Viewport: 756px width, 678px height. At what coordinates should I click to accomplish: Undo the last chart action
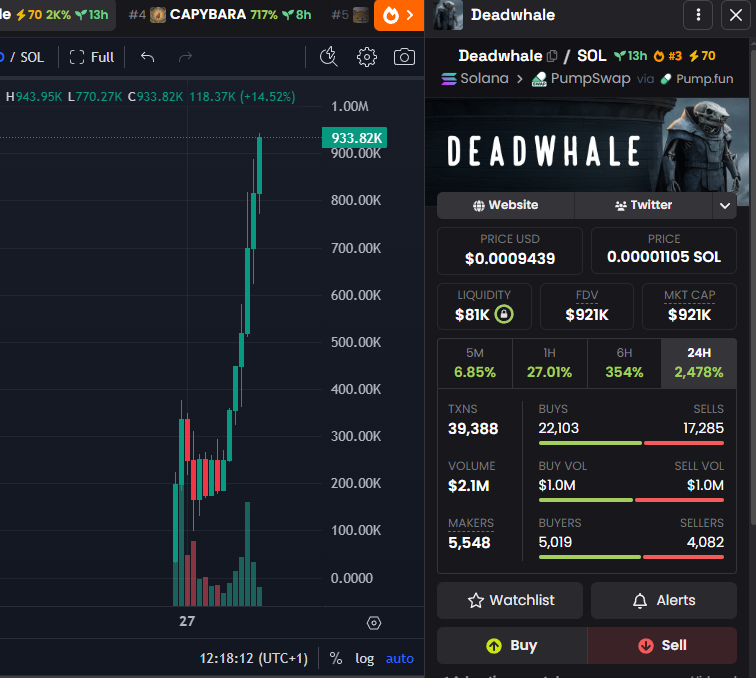(x=148, y=57)
